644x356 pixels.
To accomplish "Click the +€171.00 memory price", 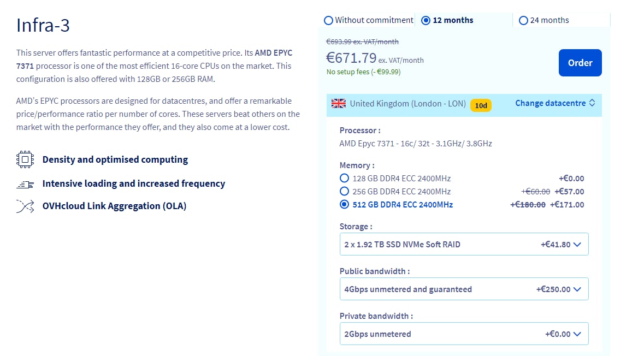I will point(567,205).
